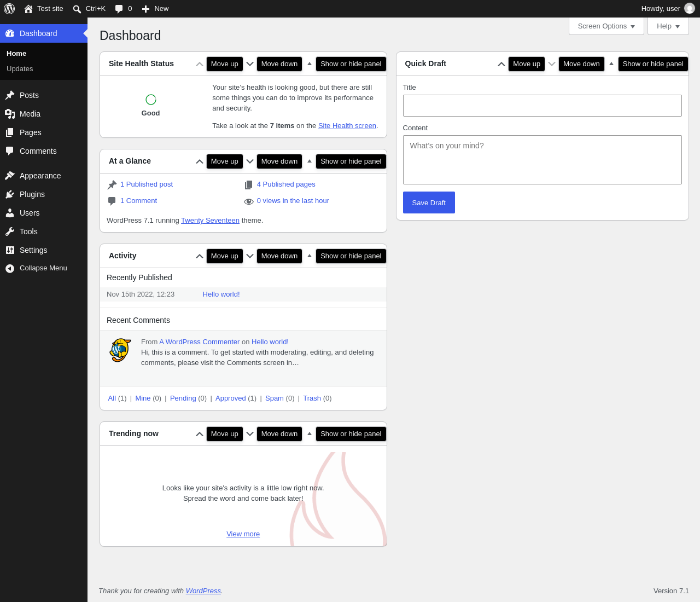Open 0 views in the last hour

click(x=293, y=201)
